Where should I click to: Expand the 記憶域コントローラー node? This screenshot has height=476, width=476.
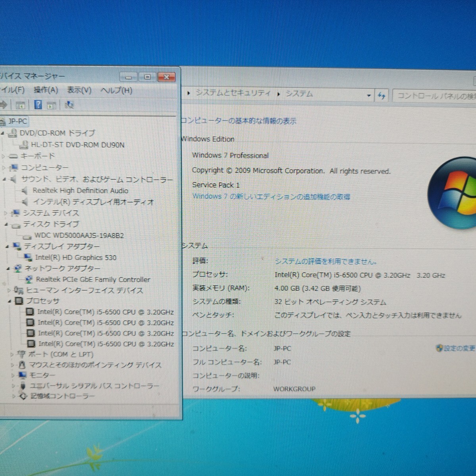click(14, 396)
